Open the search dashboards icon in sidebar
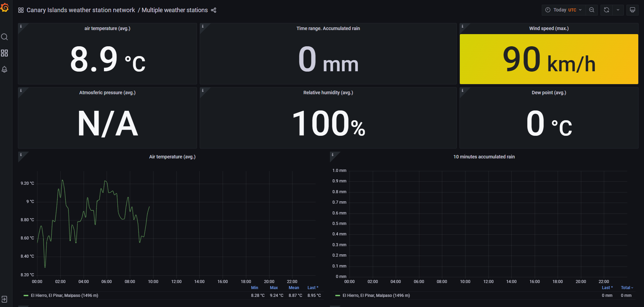The image size is (644, 307). coord(4,37)
